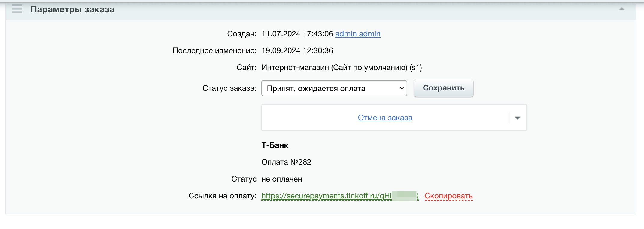The image size is (644, 229).
Task: Expand the arrow next to Отмена заказа
Action: 517,118
